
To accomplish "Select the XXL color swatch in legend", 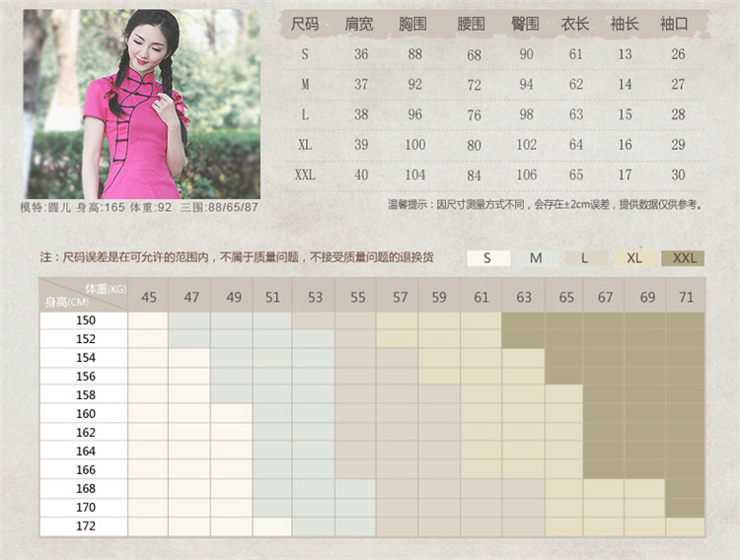I will pos(684,258).
